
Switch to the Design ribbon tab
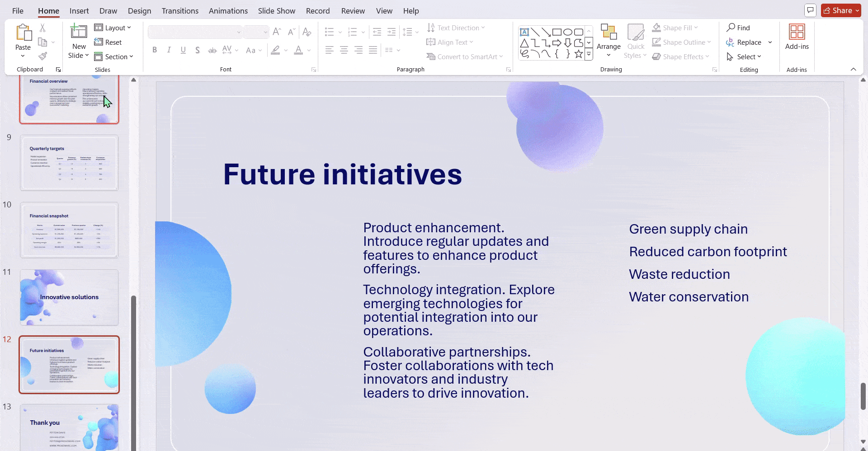[139, 10]
